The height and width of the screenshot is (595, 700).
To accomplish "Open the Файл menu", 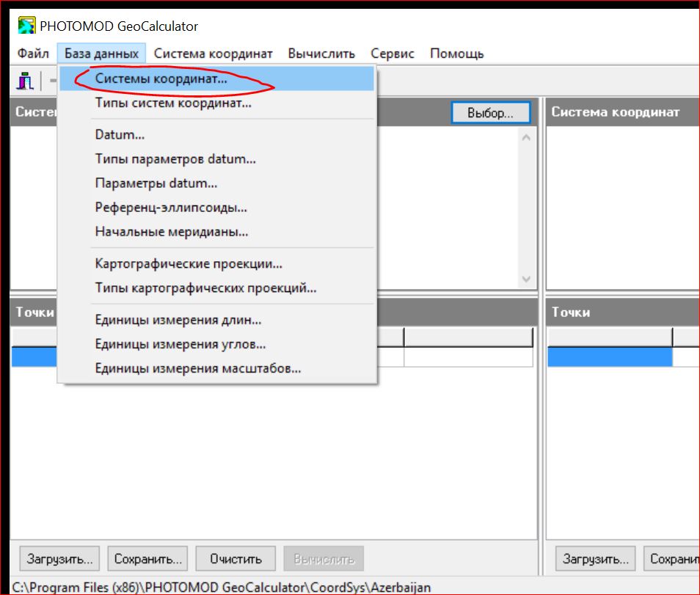I will (x=32, y=53).
